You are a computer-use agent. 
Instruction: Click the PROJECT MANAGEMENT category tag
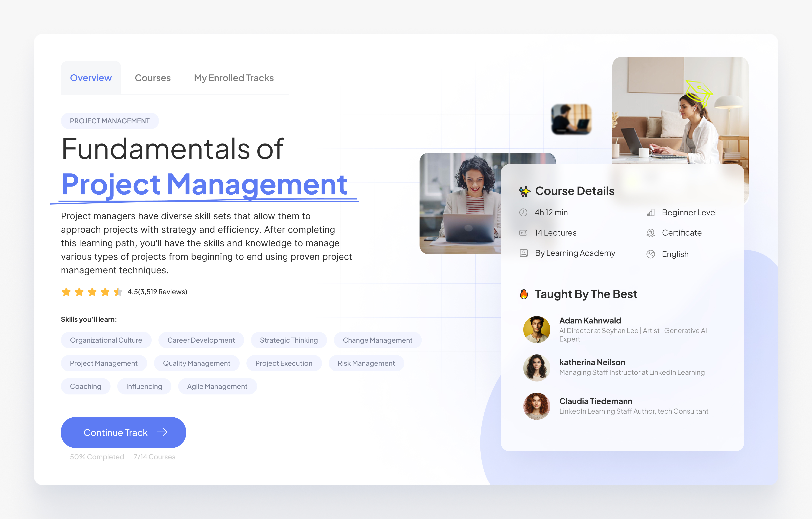tap(110, 121)
